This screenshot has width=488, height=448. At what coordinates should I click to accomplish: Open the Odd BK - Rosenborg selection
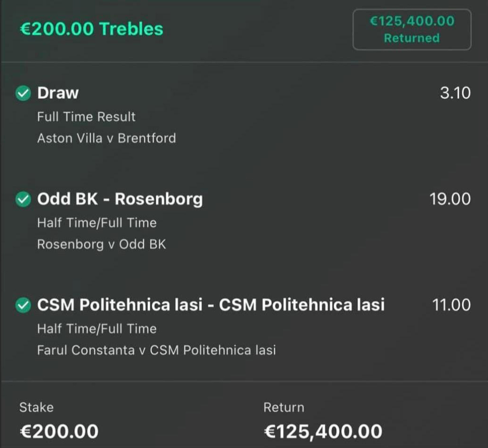click(x=120, y=199)
